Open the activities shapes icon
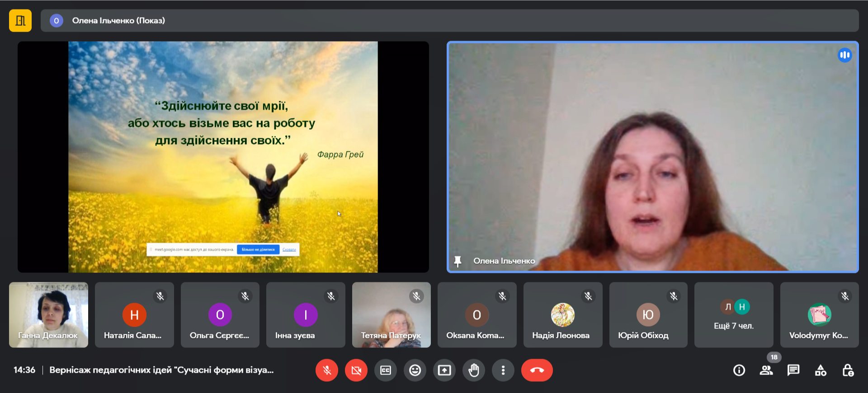 tap(821, 370)
